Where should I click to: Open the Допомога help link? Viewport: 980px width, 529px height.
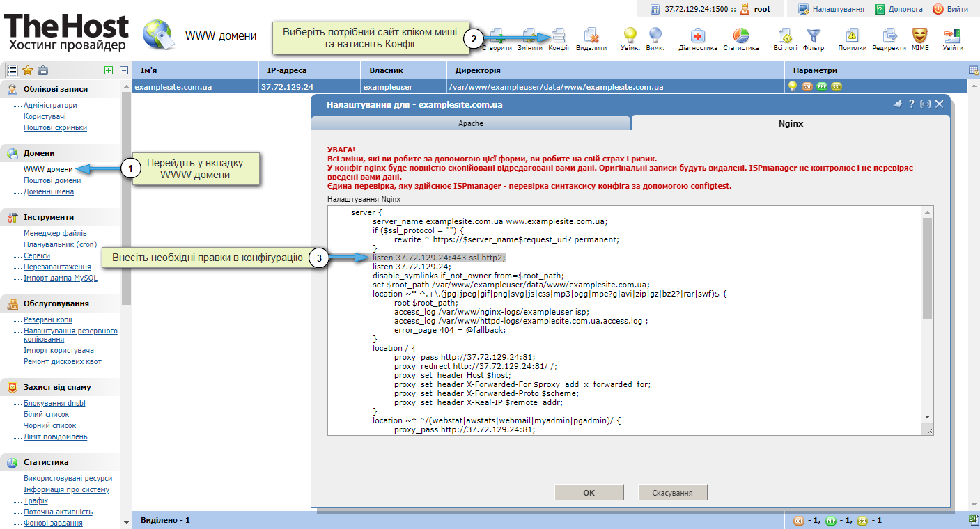click(905, 9)
